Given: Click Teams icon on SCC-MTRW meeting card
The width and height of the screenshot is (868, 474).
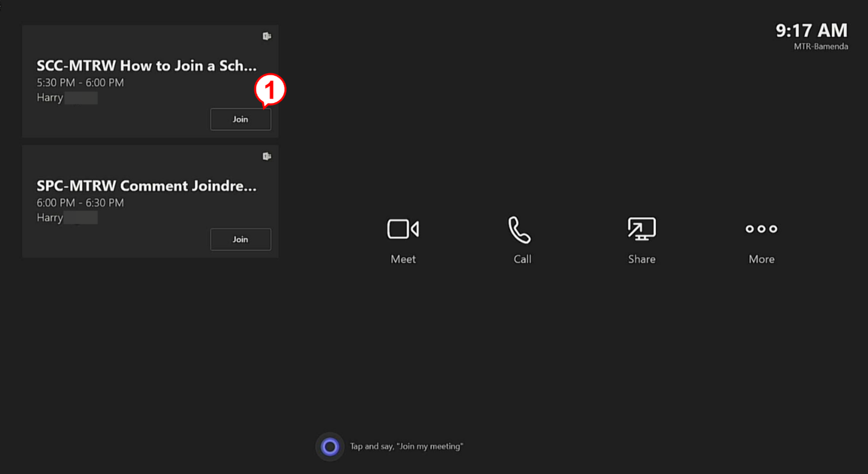Looking at the screenshot, I should [x=267, y=36].
